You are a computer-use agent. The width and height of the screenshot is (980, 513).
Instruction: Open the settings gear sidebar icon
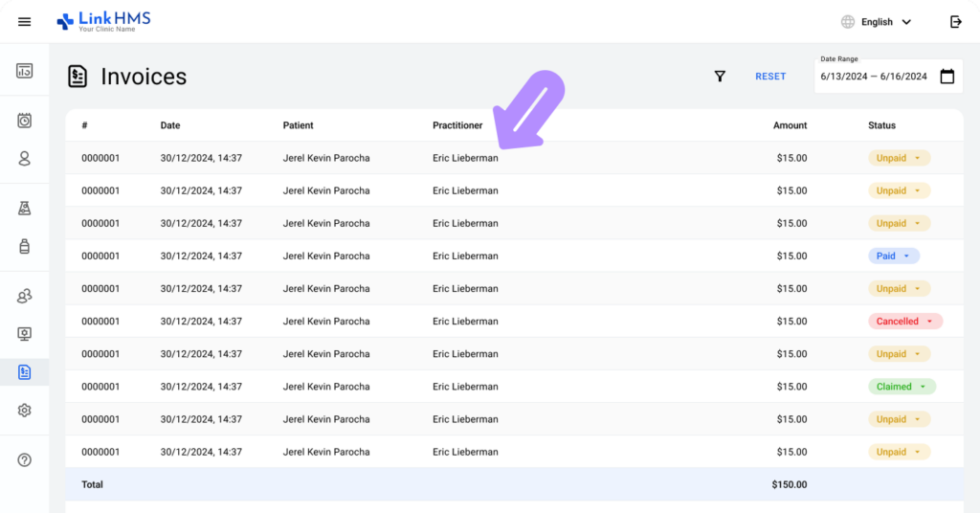tap(24, 411)
